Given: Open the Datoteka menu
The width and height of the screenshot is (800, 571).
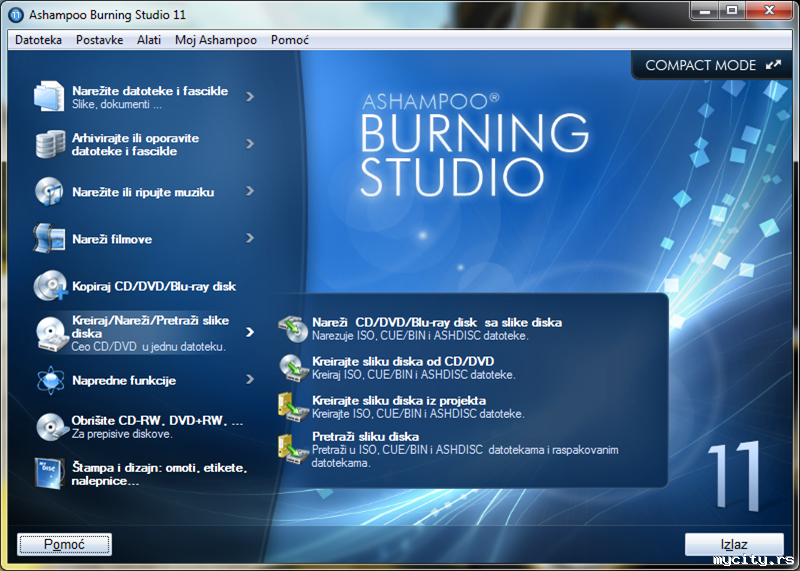Looking at the screenshot, I should tap(38, 40).
